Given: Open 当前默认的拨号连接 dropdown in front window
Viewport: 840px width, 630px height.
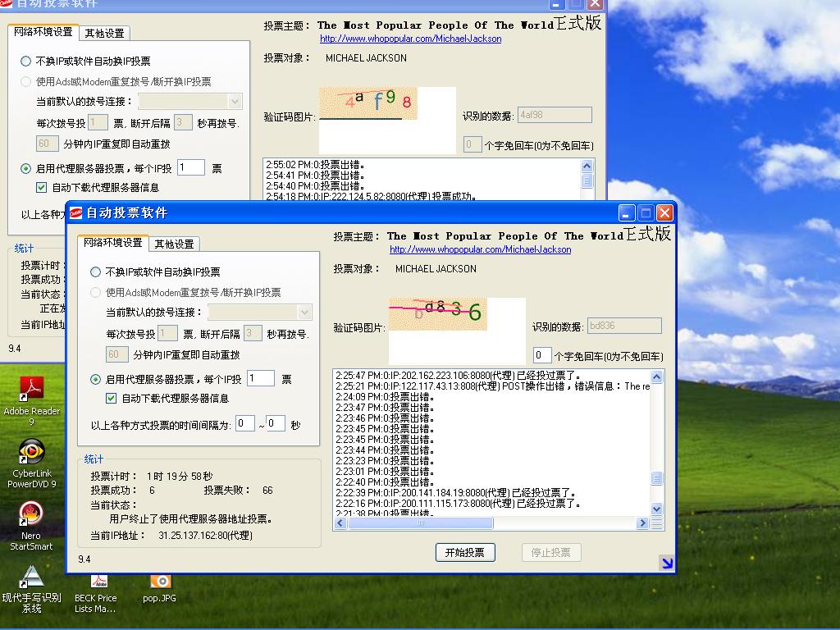Looking at the screenshot, I should pos(304,312).
